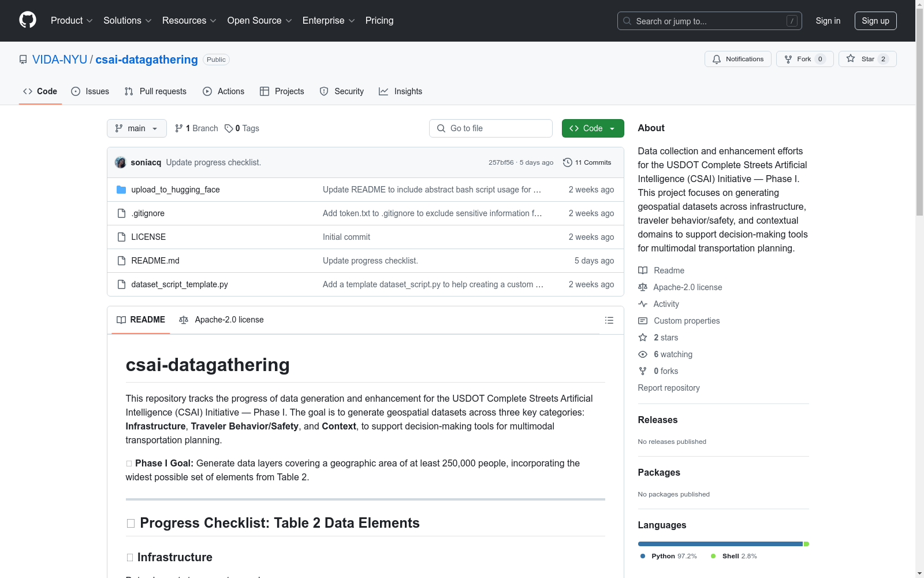The image size is (924, 578).
Task: View the 11 Commits history
Action: [x=587, y=162]
